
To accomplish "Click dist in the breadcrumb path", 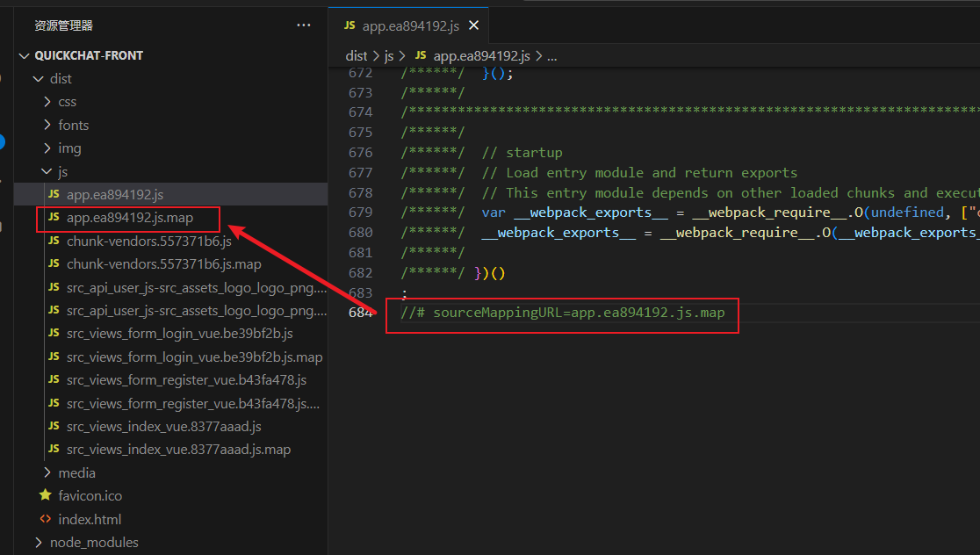I will tap(357, 56).
